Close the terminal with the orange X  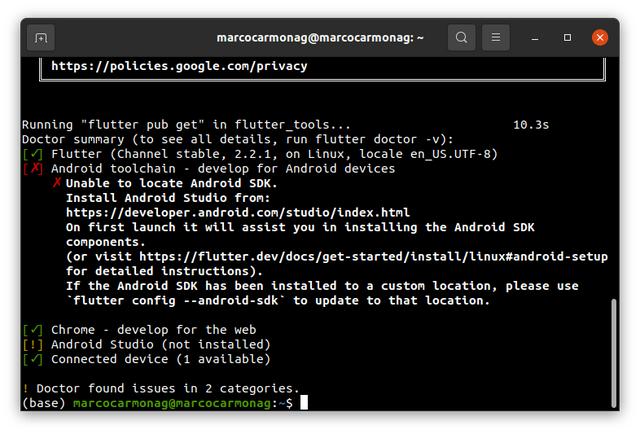(x=600, y=38)
